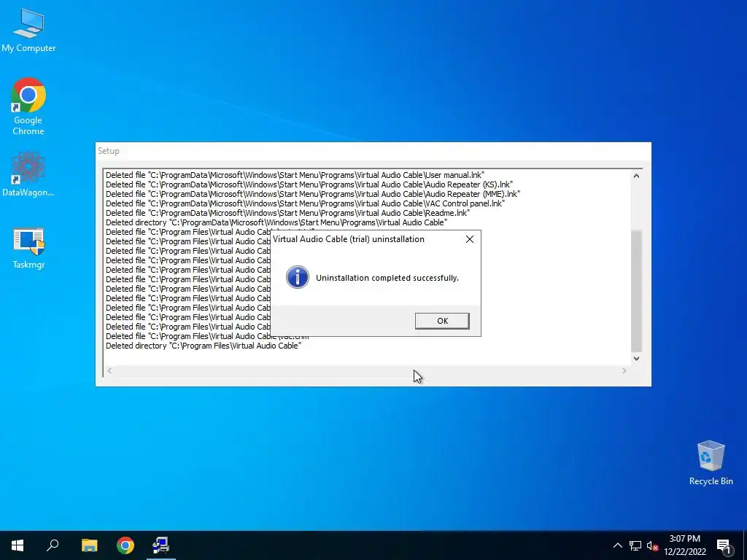747x560 pixels.
Task: Open the Action Center notifications icon
Action: pos(724,545)
